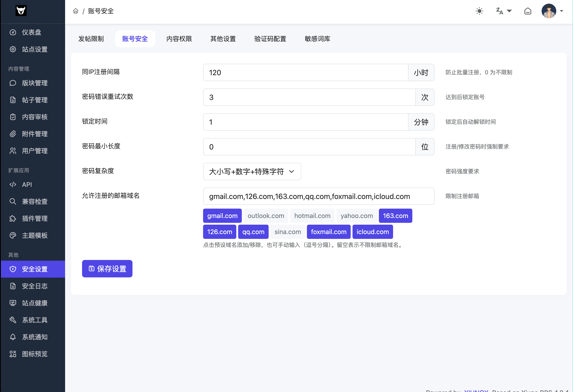Viewport: 573px width, 392px height.
Task: Open the API code icon
Action: point(13,185)
